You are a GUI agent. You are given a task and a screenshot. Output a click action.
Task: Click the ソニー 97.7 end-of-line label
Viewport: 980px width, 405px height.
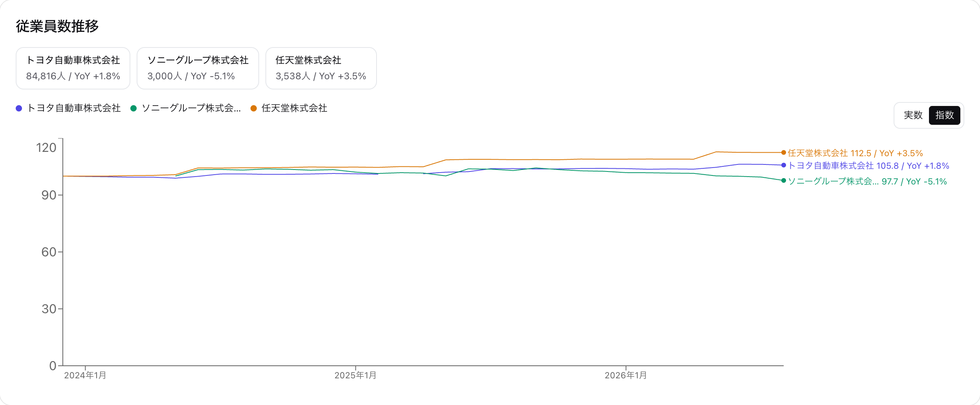pyautogui.click(x=867, y=182)
